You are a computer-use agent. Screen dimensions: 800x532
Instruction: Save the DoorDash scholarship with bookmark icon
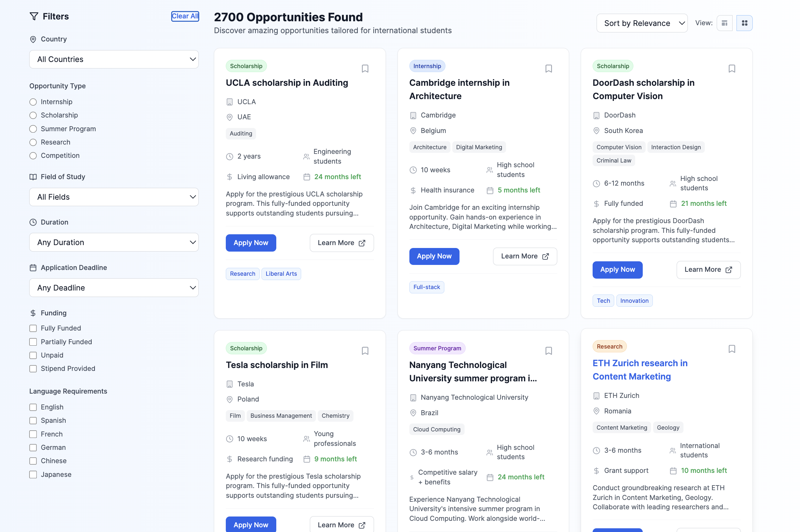[732, 68]
